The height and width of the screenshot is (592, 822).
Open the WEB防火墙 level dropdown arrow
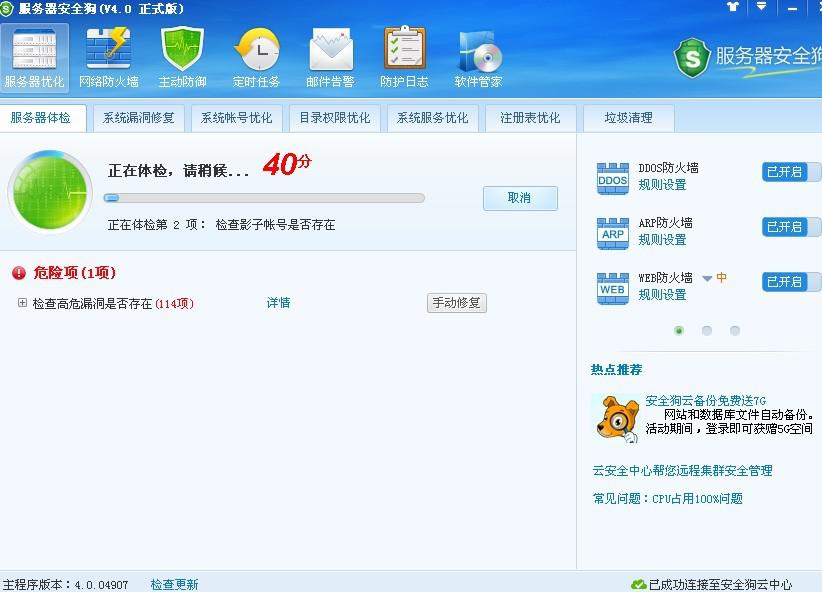pyautogui.click(x=707, y=278)
